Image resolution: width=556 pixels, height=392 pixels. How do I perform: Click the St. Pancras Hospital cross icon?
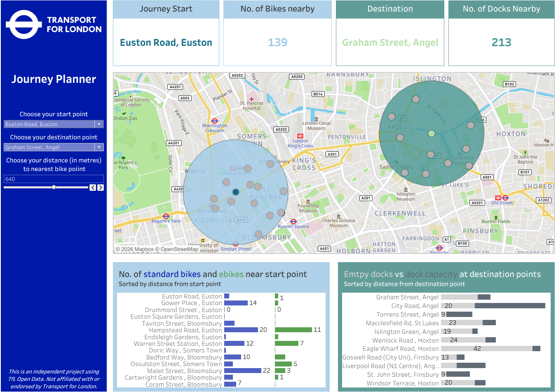[251, 99]
